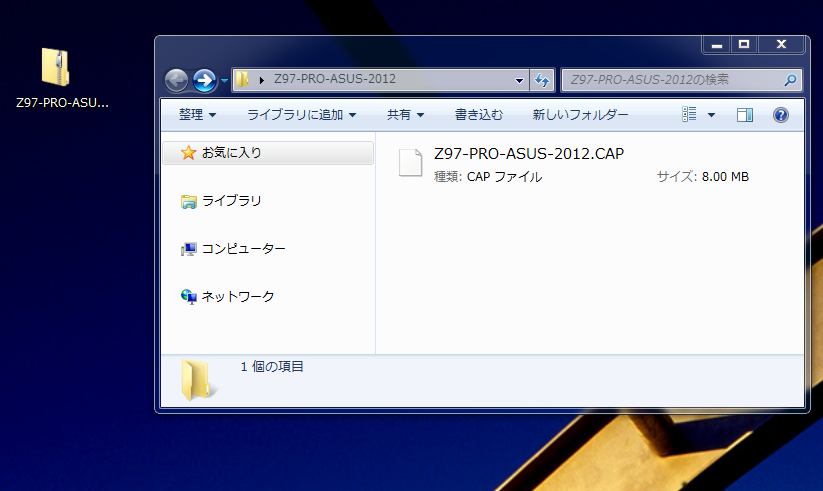Go forward with the Forward arrow button
823x491 pixels.
pos(205,80)
